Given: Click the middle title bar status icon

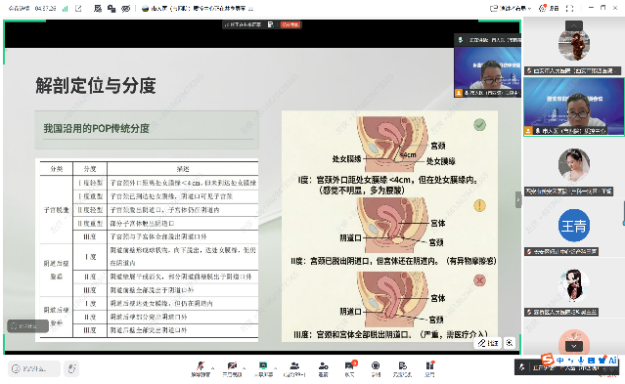Looking at the screenshot, I should (x=112, y=8).
